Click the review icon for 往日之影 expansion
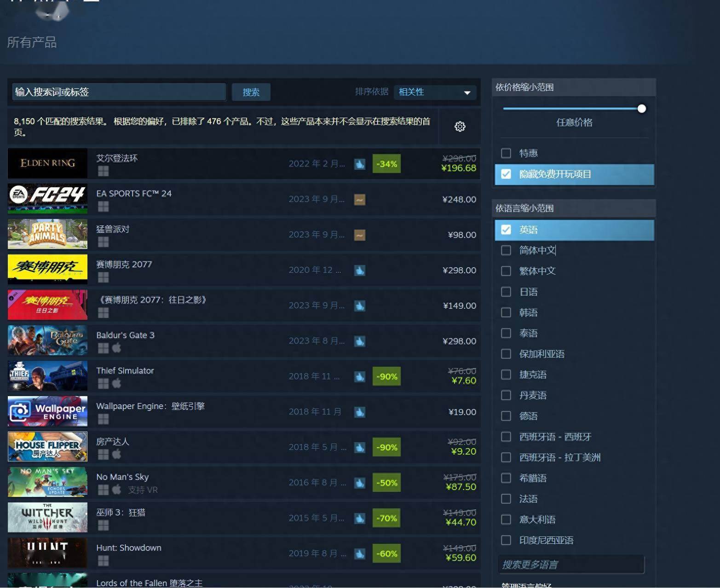720x588 pixels. click(x=360, y=306)
